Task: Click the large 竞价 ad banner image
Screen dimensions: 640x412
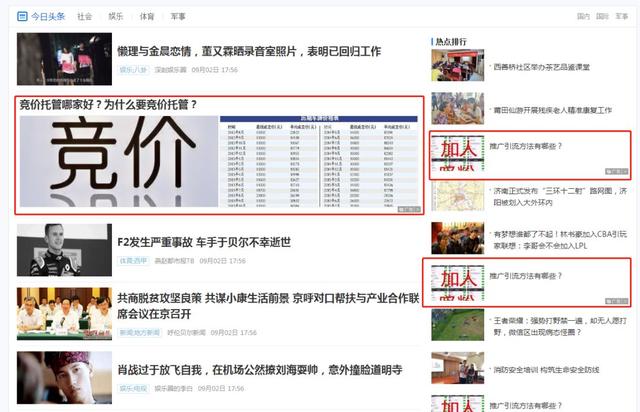Action: 220,163
